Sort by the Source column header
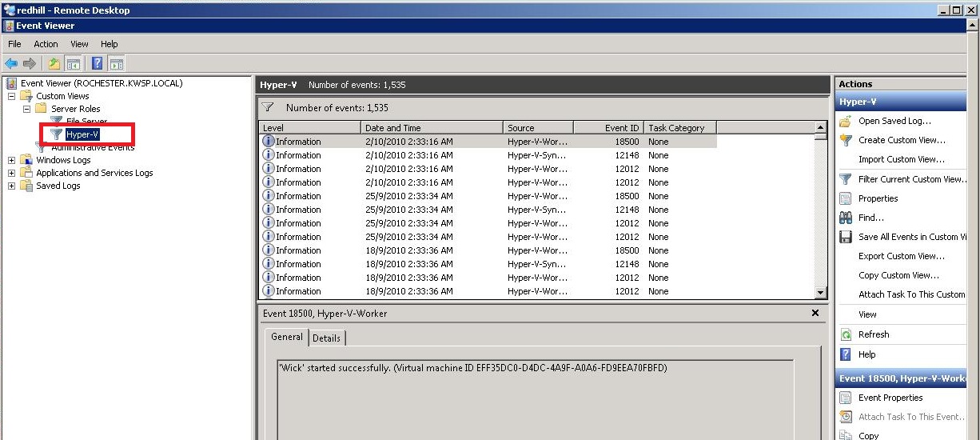The height and width of the screenshot is (440, 980). [539, 127]
